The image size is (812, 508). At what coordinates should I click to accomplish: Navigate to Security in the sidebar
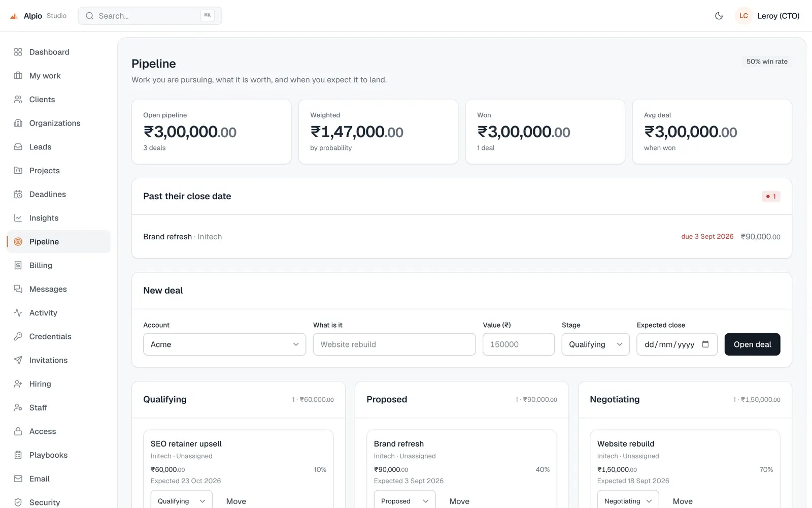(x=59, y=502)
